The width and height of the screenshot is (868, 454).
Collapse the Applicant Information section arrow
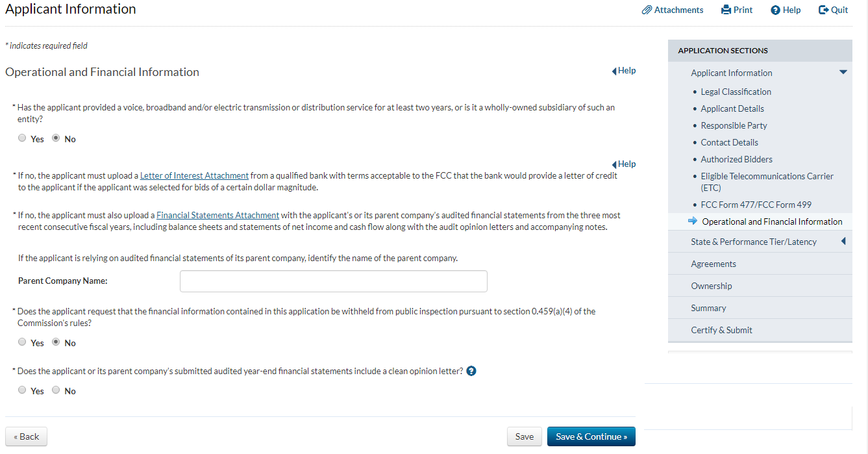pos(843,72)
